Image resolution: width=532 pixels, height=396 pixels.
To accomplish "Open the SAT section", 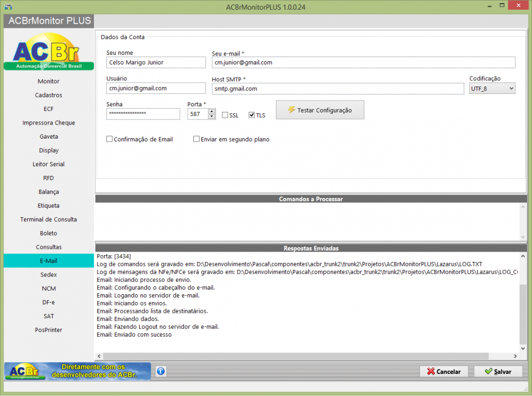I will click(x=49, y=316).
